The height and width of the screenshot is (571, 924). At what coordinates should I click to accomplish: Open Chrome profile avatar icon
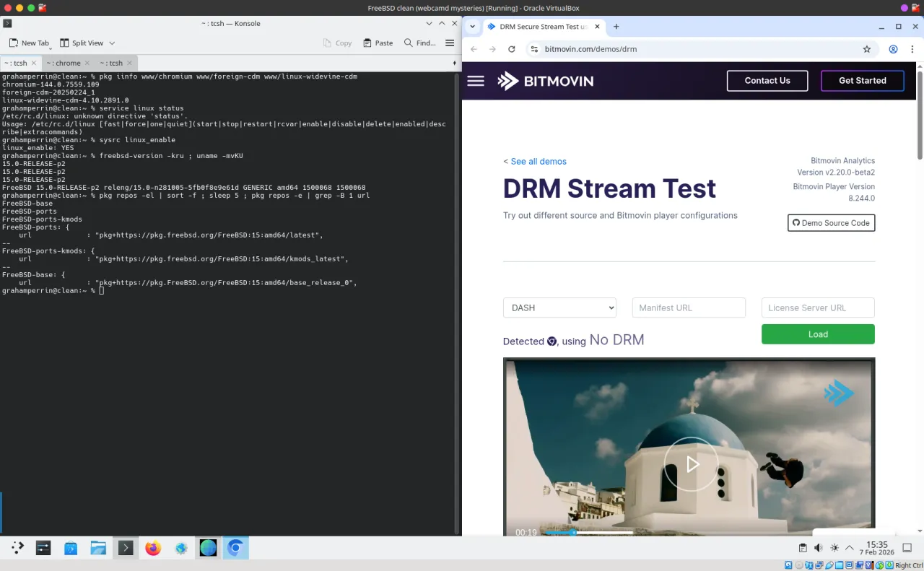[x=893, y=49]
